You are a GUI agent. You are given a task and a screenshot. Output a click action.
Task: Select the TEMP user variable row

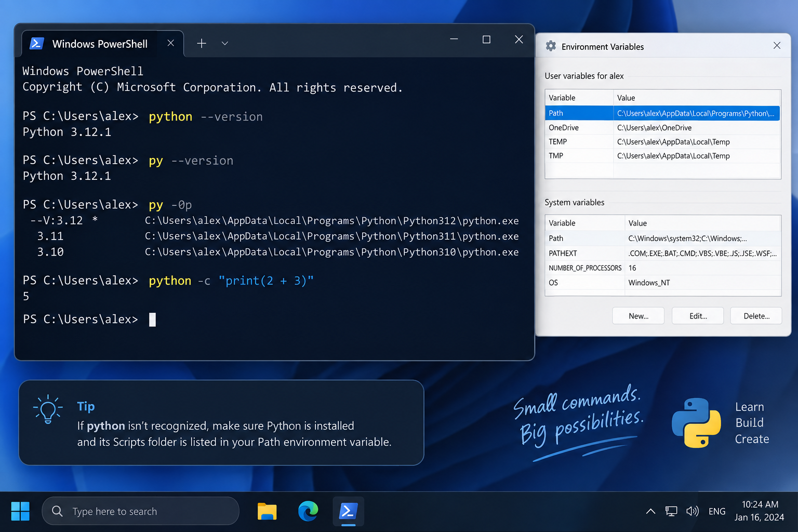(x=662, y=142)
